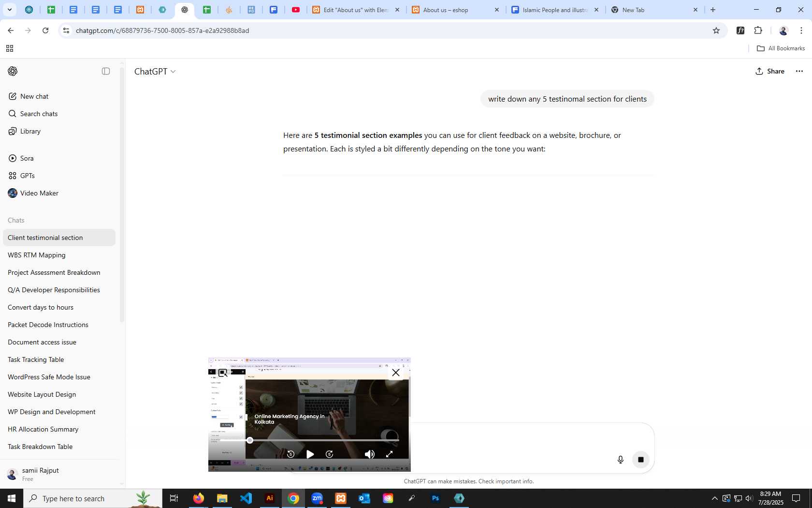Collapse the sidebar with the panel toggle icon
The height and width of the screenshot is (508, 812).
point(106,71)
